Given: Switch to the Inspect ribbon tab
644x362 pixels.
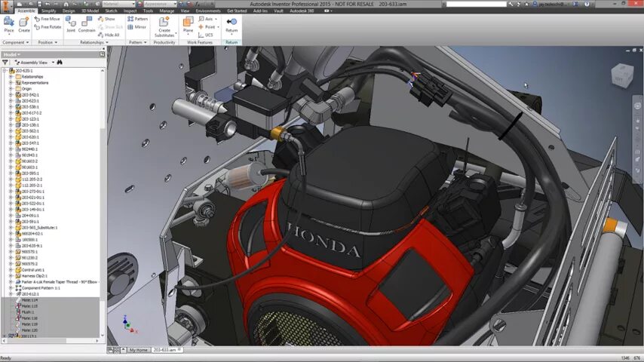Looking at the screenshot, I should (130, 11).
